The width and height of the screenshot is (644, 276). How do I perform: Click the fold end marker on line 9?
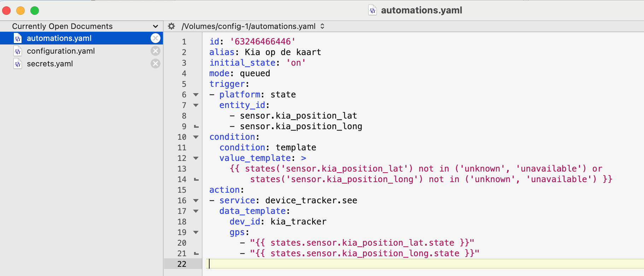[196, 126]
